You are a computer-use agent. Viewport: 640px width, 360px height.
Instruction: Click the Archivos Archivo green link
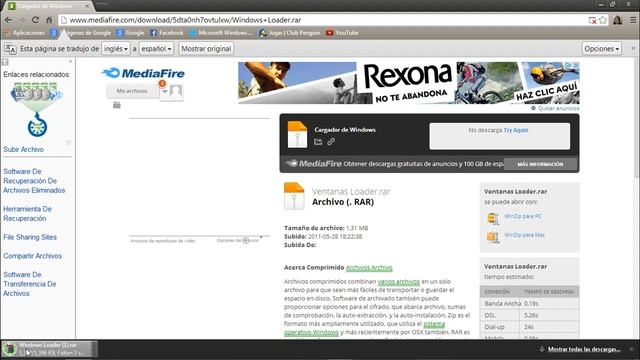369,267
